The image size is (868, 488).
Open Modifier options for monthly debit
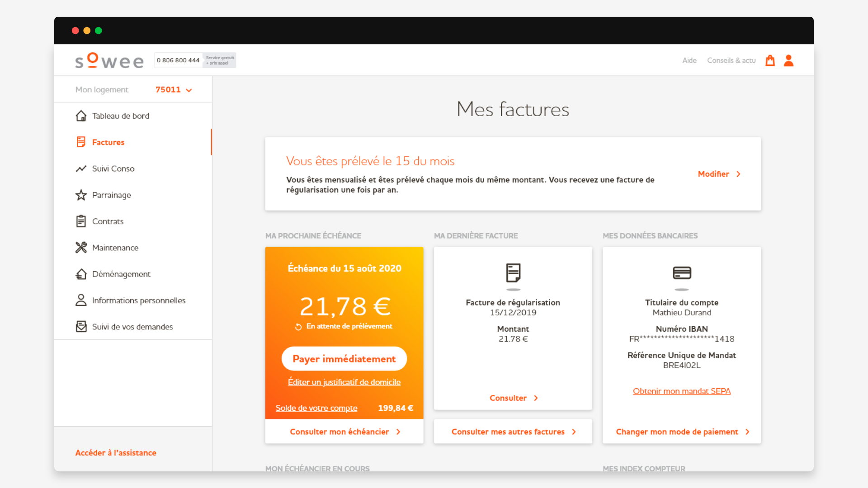(719, 174)
